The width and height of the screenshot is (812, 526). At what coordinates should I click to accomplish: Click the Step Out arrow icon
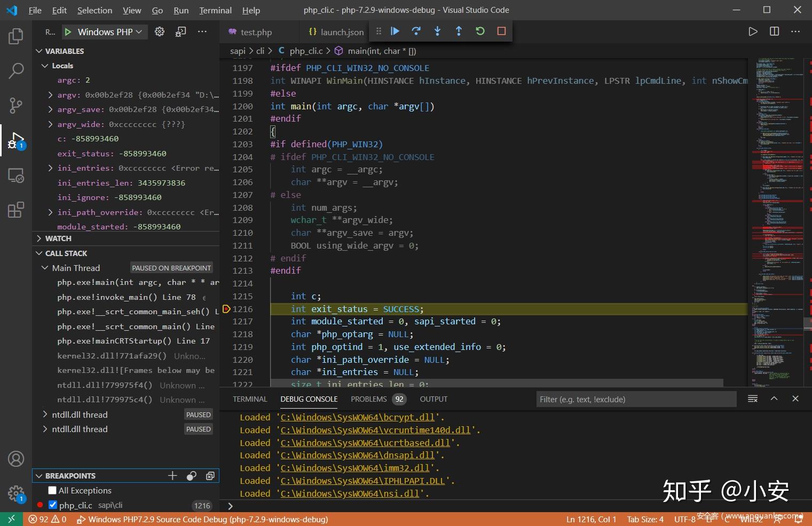[459, 31]
